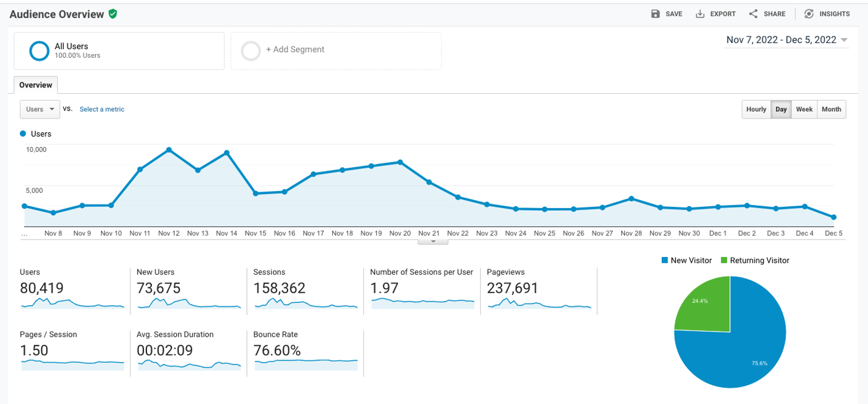Click the Nov 12 peak data point

[x=168, y=150]
